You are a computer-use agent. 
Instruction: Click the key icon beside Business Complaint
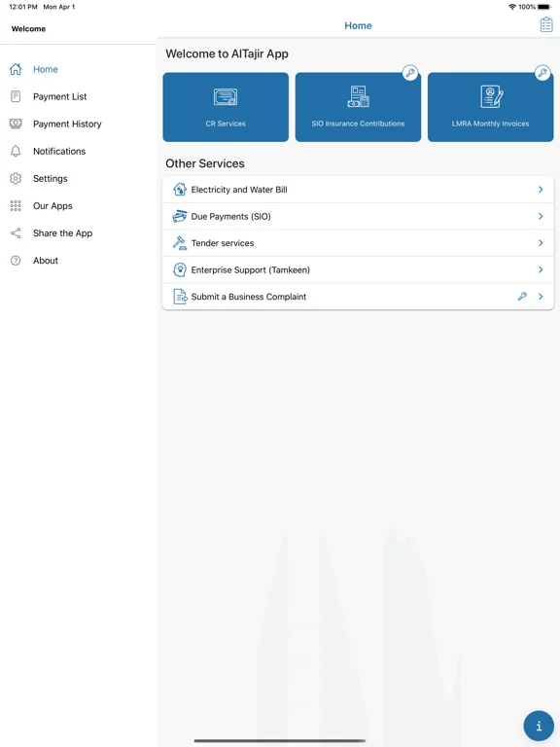coord(522,297)
